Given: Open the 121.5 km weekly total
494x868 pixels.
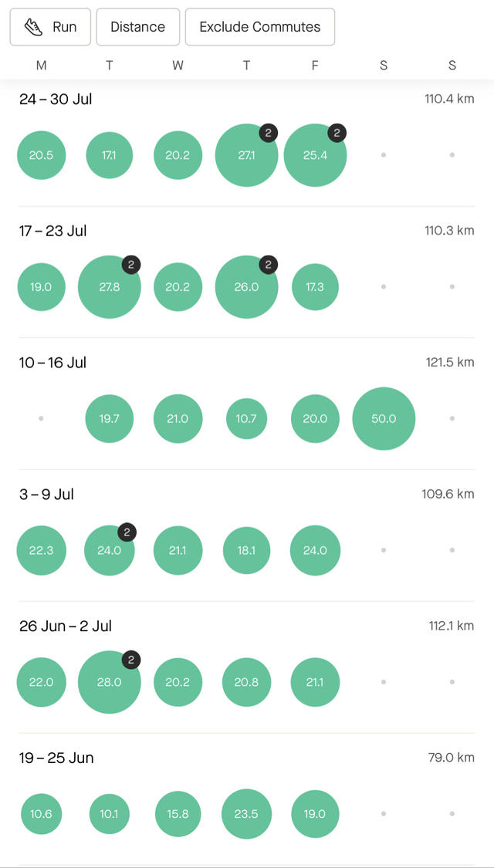Looking at the screenshot, I should pos(449,363).
